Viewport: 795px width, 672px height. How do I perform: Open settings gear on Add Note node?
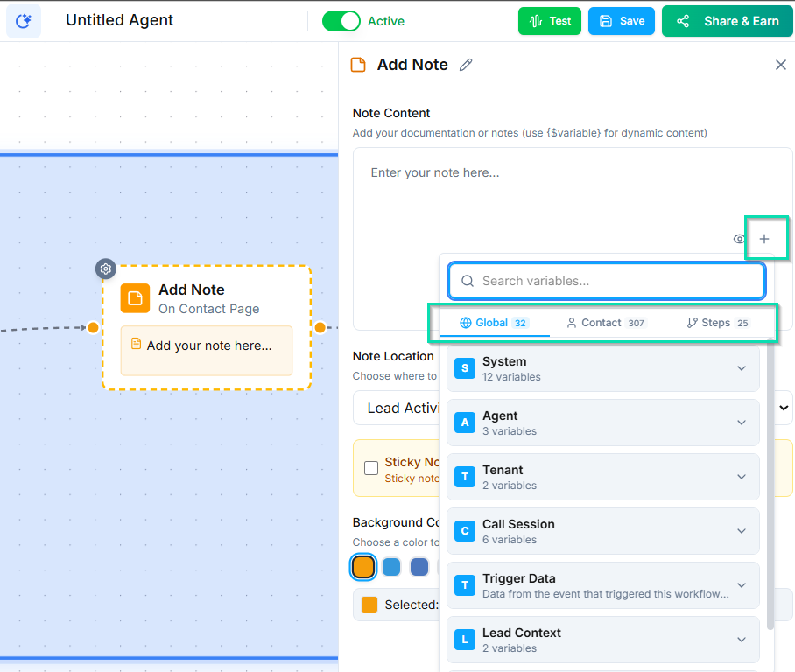click(106, 269)
